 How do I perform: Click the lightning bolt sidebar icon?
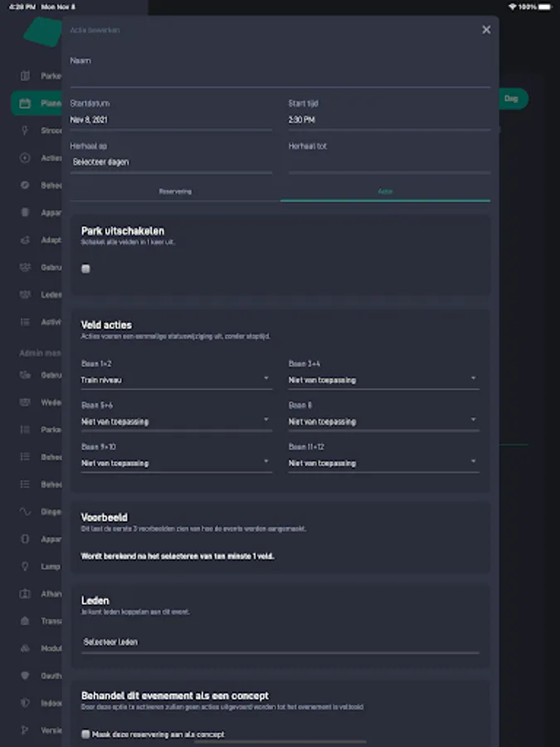point(25,130)
